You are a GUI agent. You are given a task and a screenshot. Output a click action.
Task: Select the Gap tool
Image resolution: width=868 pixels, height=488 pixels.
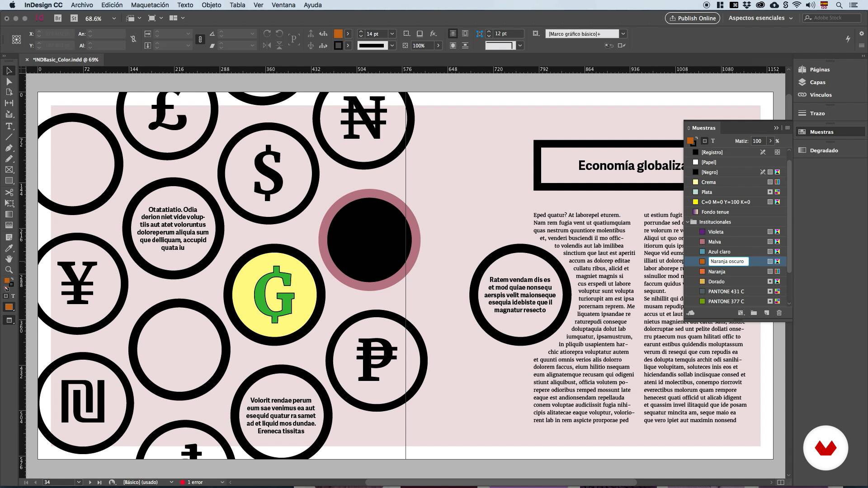[x=9, y=103]
